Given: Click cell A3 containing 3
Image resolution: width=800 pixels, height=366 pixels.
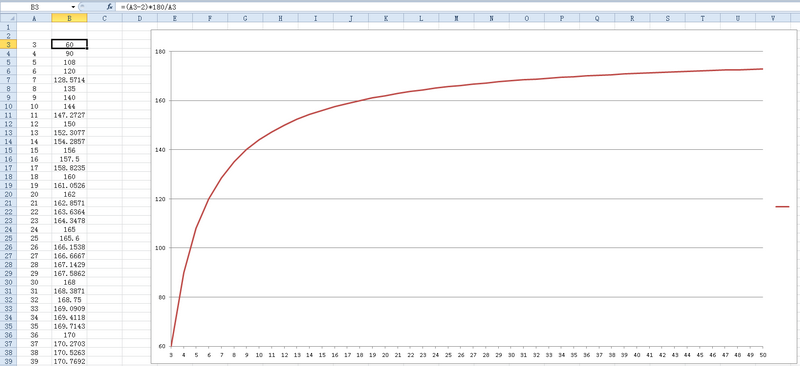Looking at the screenshot, I should [x=34, y=44].
